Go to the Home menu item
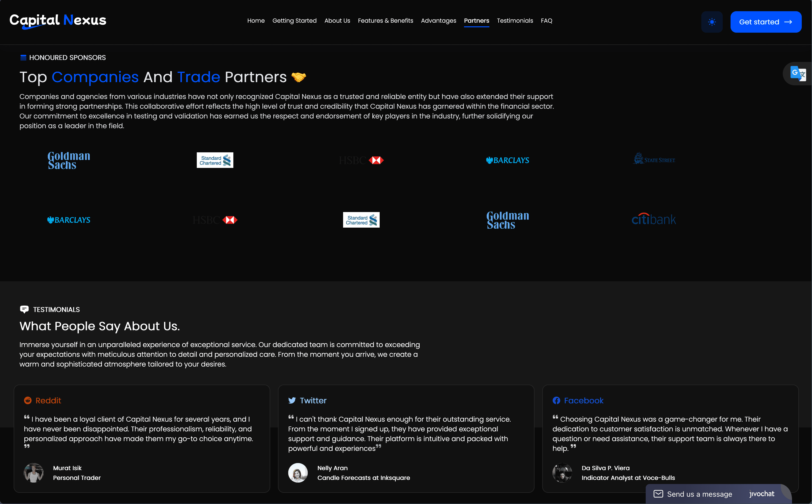 256,21
